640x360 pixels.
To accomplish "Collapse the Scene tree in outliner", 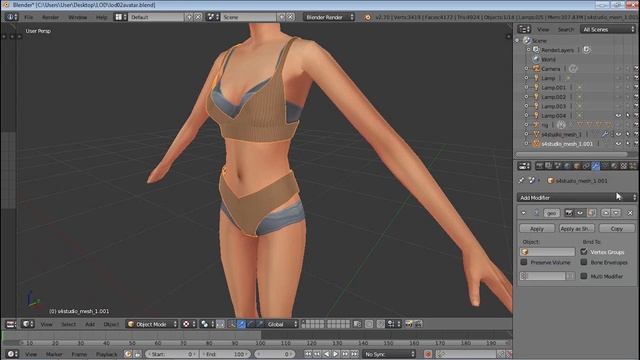I will point(517,40).
